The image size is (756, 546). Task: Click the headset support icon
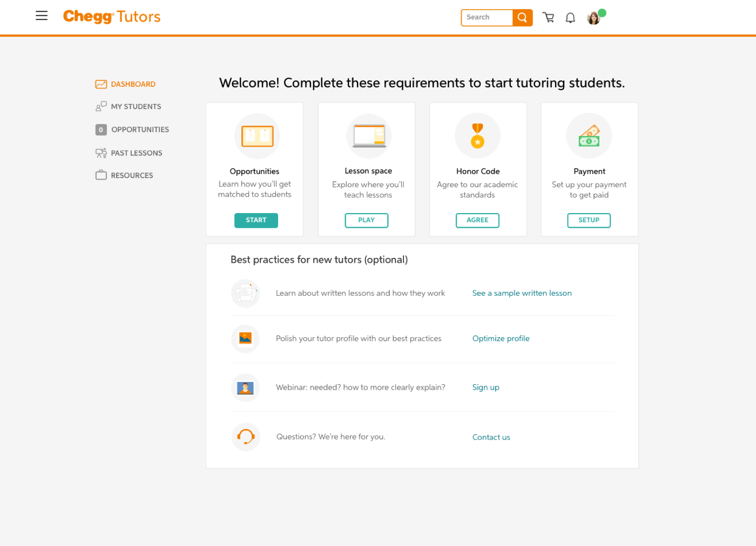[246, 436]
